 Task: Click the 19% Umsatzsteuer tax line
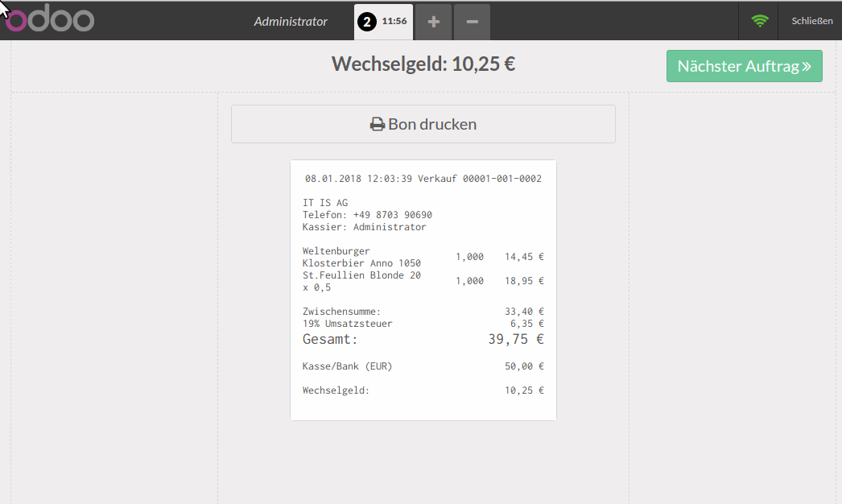423,324
